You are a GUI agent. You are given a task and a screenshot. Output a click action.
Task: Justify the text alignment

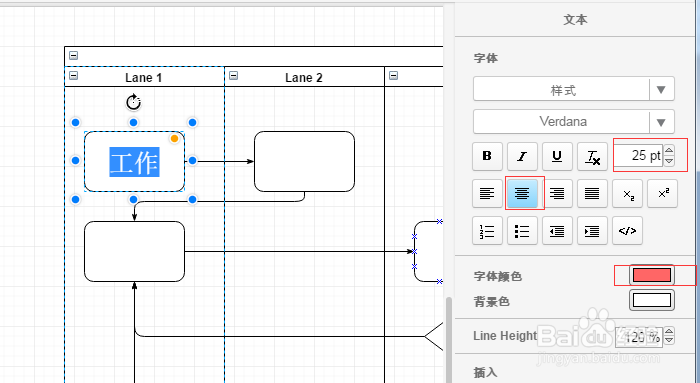[592, 193]
